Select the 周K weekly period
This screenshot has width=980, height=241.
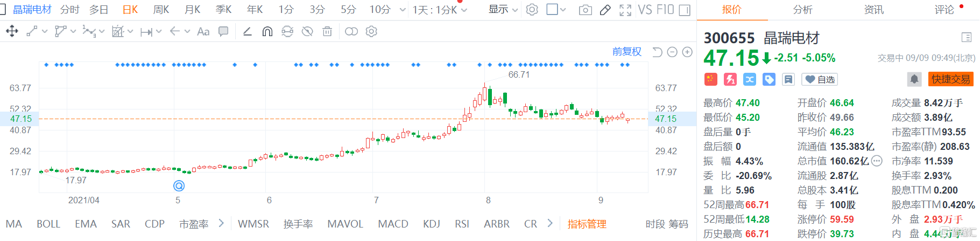click(x=161, y=10)
